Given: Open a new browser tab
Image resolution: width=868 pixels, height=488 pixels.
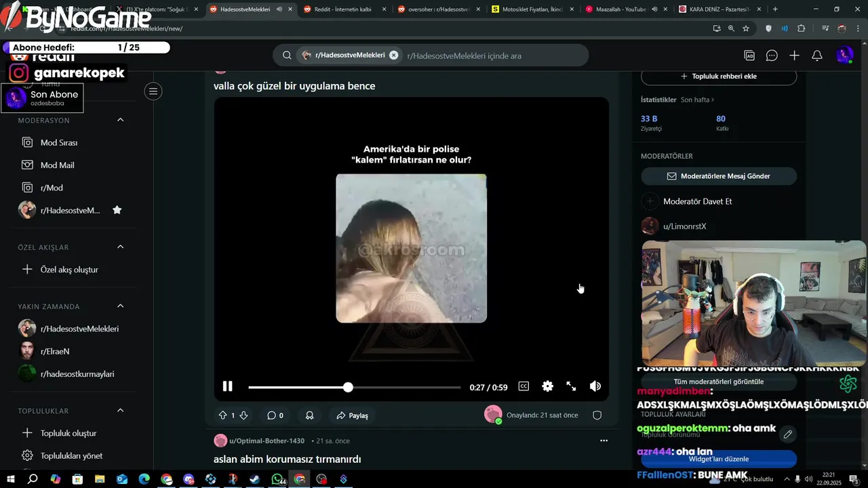Looking at the screenshot, I should 775,9.
